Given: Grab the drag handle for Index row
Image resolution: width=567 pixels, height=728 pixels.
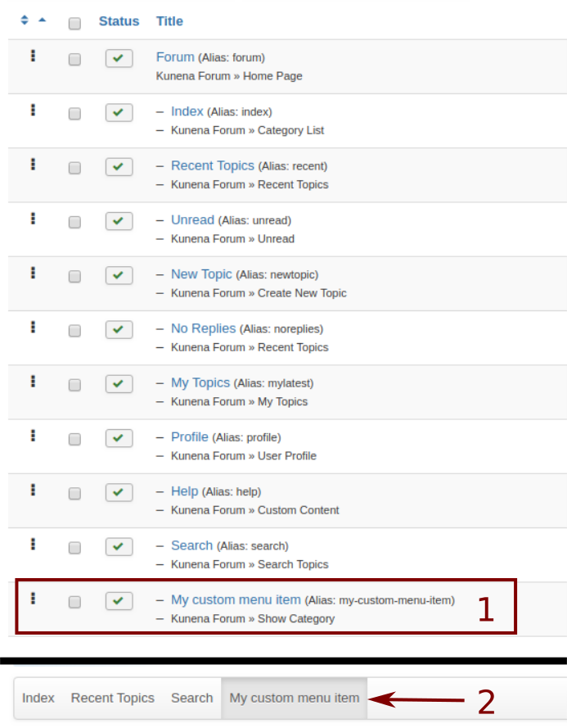Looking at the screenshot, I should tap(33, 110).
